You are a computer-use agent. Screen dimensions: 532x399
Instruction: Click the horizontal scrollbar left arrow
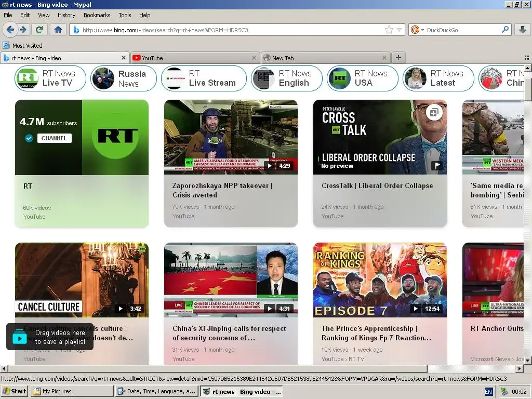point(4,368)
